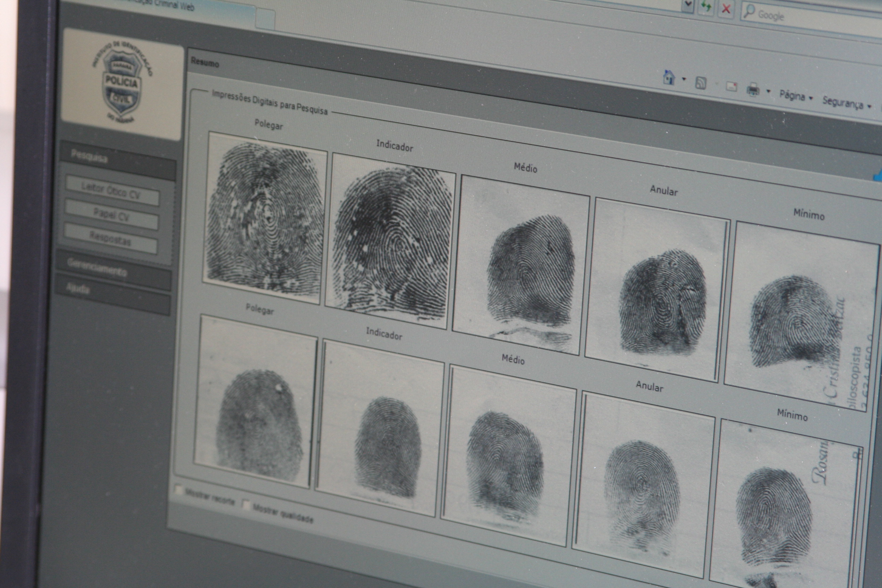
Task: Expand the arrow next to the Home icon
Action: click(x=684, y=79)
